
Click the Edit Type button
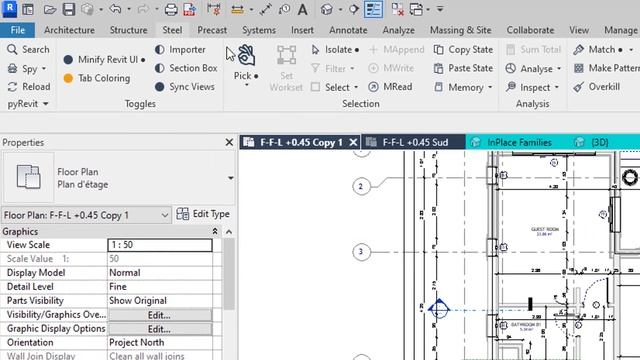pyautogui.click(x=203, y=214)
